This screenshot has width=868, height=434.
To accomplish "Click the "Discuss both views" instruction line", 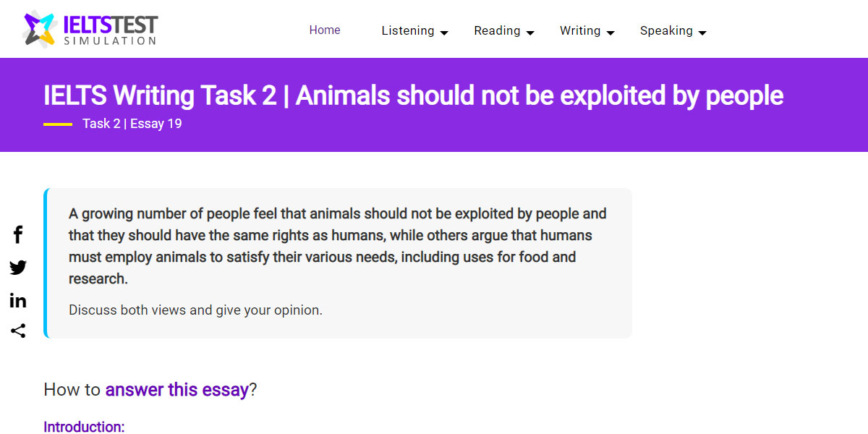I will click(195, 310).
